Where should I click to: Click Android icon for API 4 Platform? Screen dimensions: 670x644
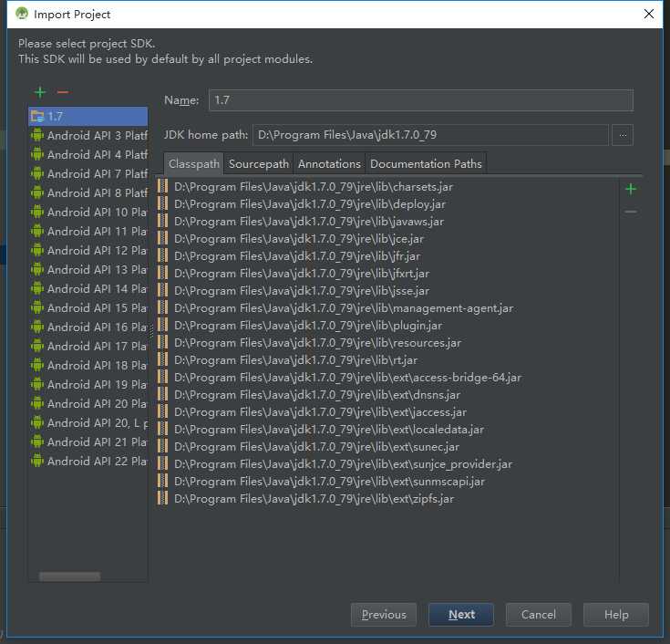(x=37, y=154)
